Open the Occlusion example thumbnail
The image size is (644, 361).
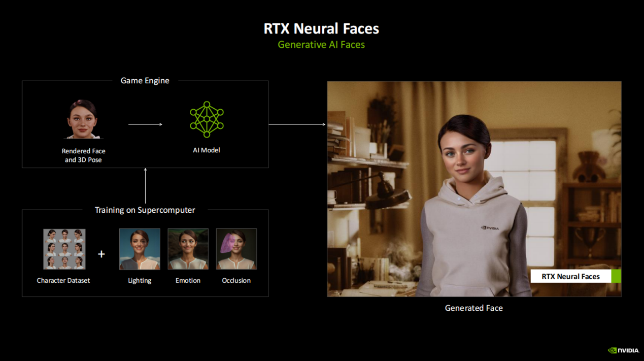pyautogui.click(x=236, y=249)
